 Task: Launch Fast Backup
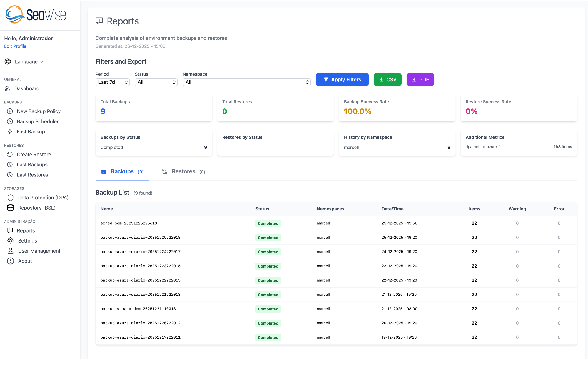(30, 131)
